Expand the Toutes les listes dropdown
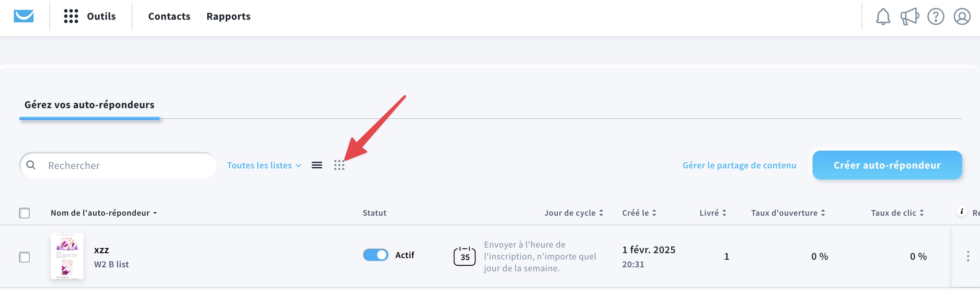This screenshot has width=980, height=290. coord(264,165)
